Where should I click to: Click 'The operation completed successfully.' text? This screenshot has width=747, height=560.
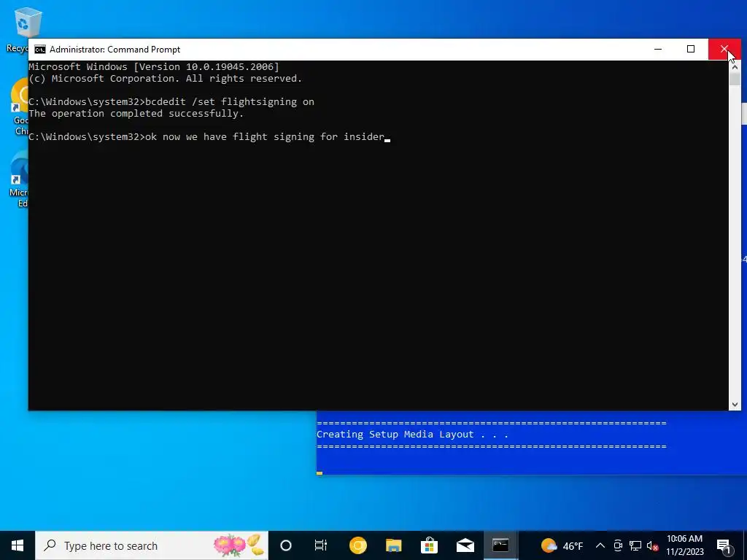(136, 113)
